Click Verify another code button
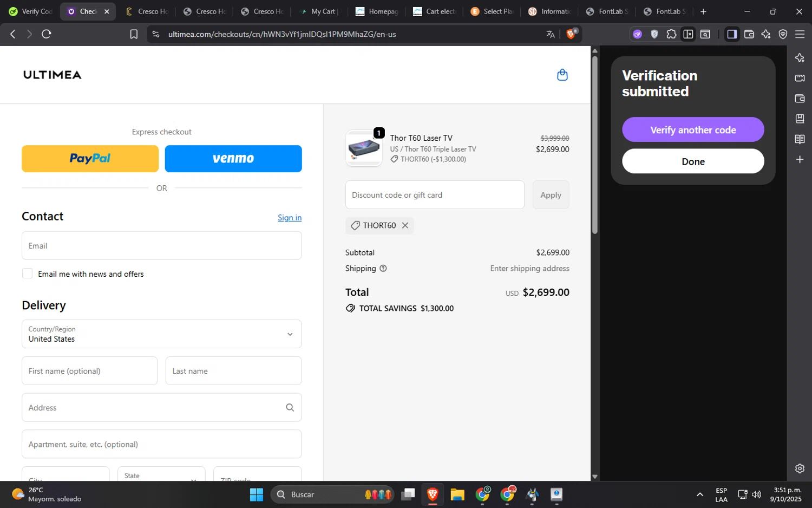This screenshot has width=812, height=508. point(693,129)
